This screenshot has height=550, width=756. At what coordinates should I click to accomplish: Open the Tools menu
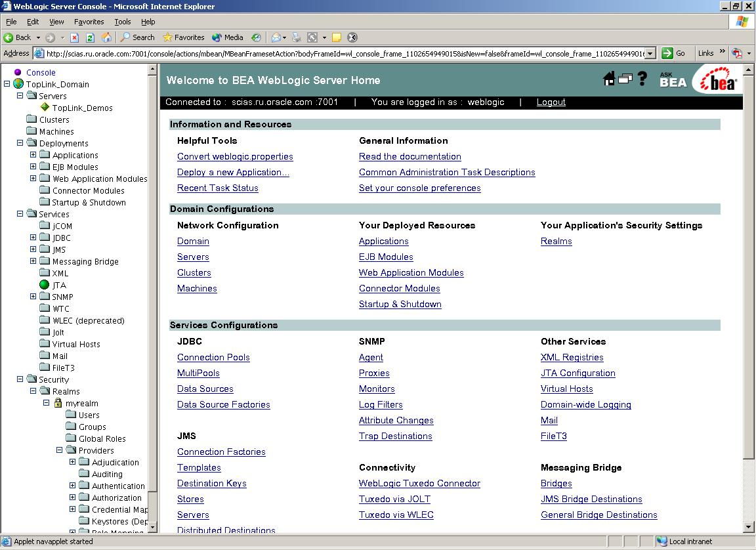[123, 22]
